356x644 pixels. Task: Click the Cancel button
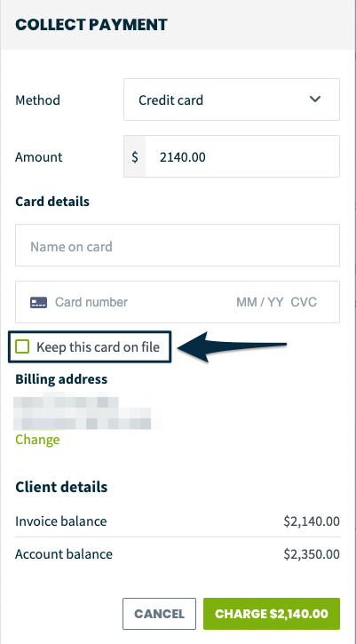[x=159, y=614]
